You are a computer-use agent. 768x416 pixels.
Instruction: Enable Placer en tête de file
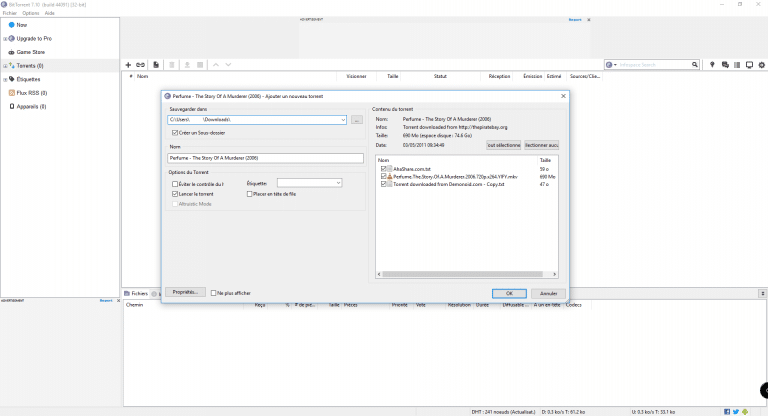[249, 194]
